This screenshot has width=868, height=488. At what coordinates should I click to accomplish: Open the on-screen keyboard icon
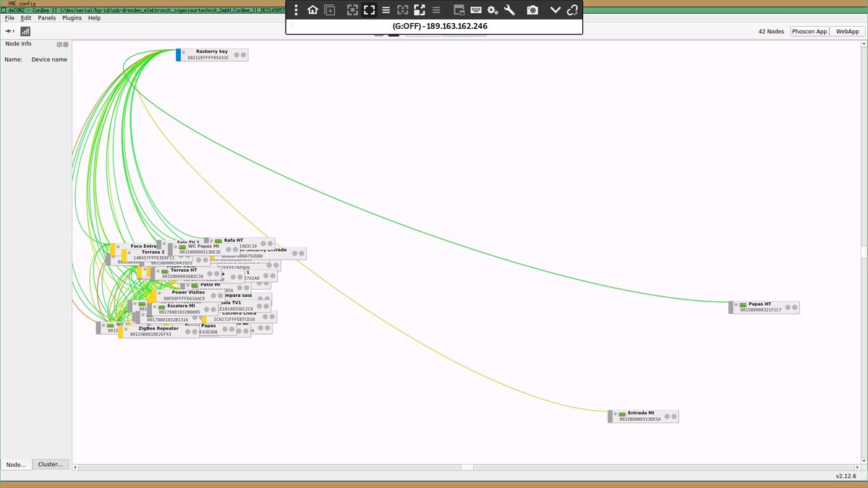tap(476, 10)
